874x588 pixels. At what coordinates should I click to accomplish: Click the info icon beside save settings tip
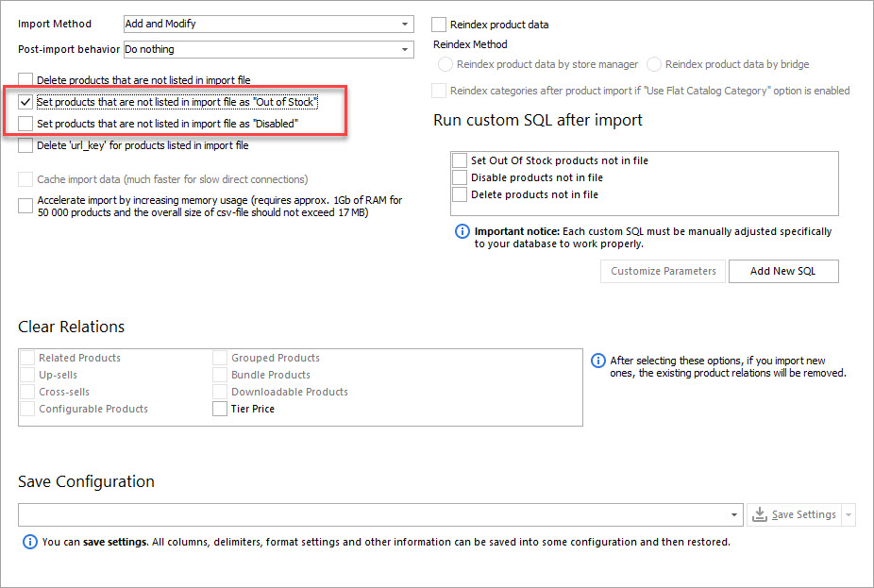click(29, 542)
